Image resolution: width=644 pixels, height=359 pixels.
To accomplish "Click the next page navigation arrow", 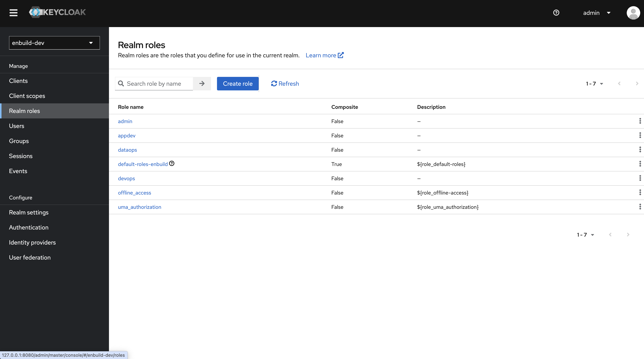I will 636,83.
